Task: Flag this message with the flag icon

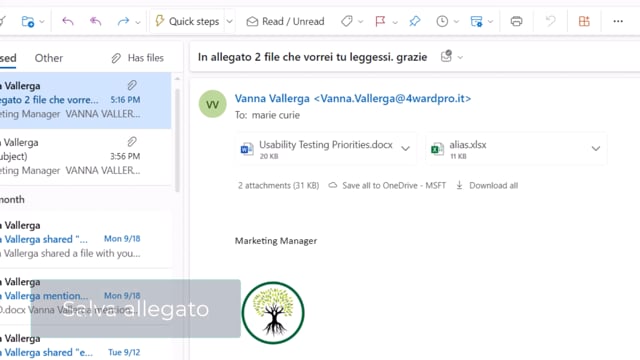Action: pyautogui.click(x=380, y=21)
